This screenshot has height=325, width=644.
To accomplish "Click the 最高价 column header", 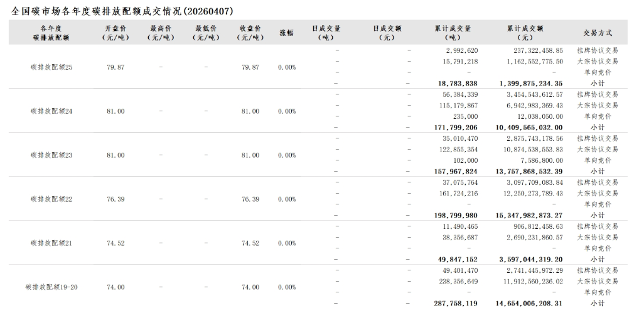I will [161, 33].
